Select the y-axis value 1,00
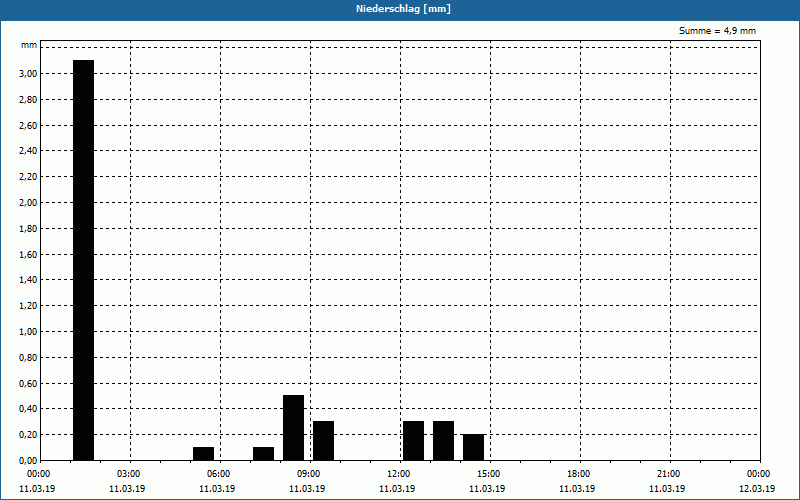The image size is (800, 500). point(28,332)
